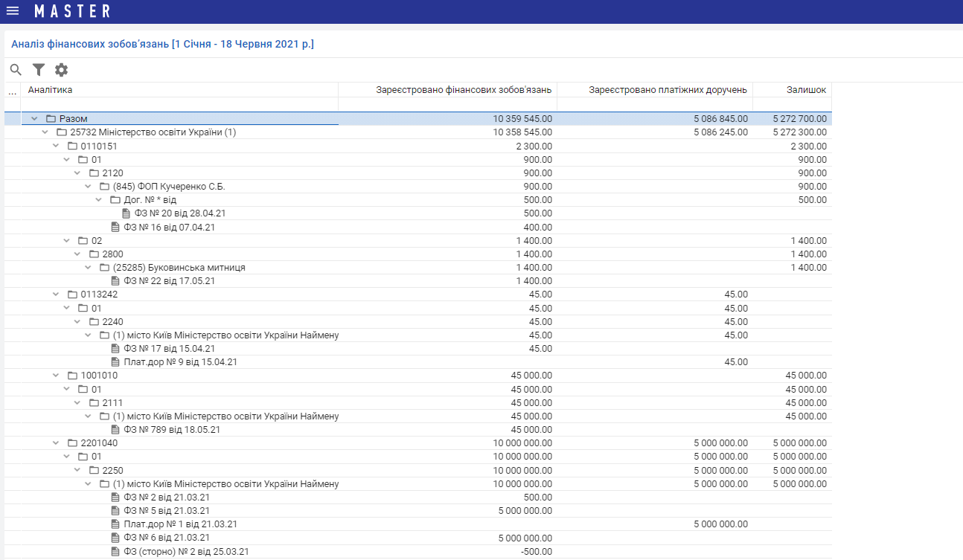Collapse the 25732 Міністерство освіти України node
The width and height of the screenshot is (963, 560).
[x=45, y=132]
